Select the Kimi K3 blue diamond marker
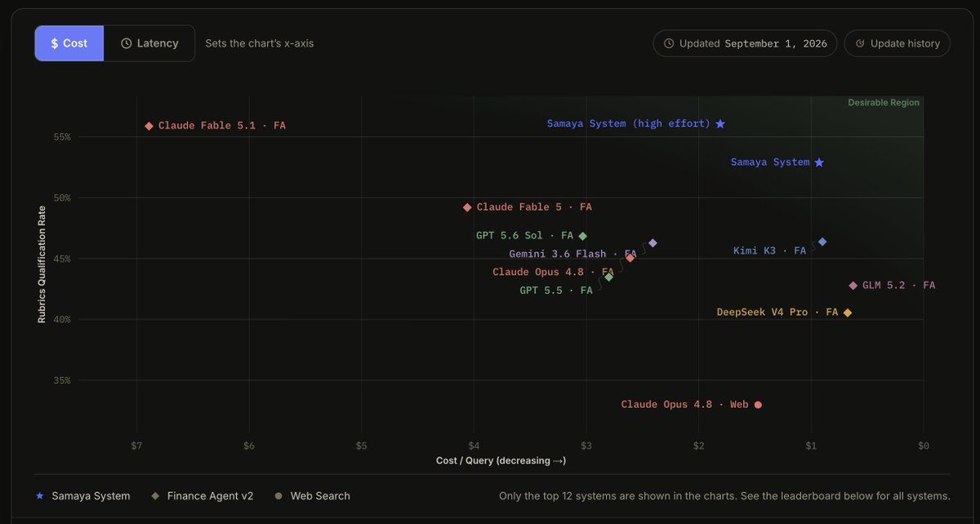The image size is (980, 524). click(822, 242)
